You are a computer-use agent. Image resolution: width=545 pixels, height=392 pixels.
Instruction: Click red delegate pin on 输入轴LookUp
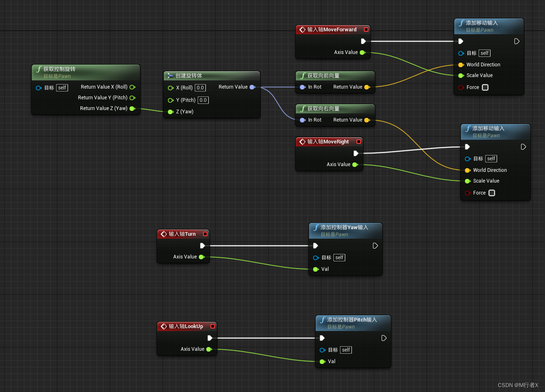tap(212, 326)
